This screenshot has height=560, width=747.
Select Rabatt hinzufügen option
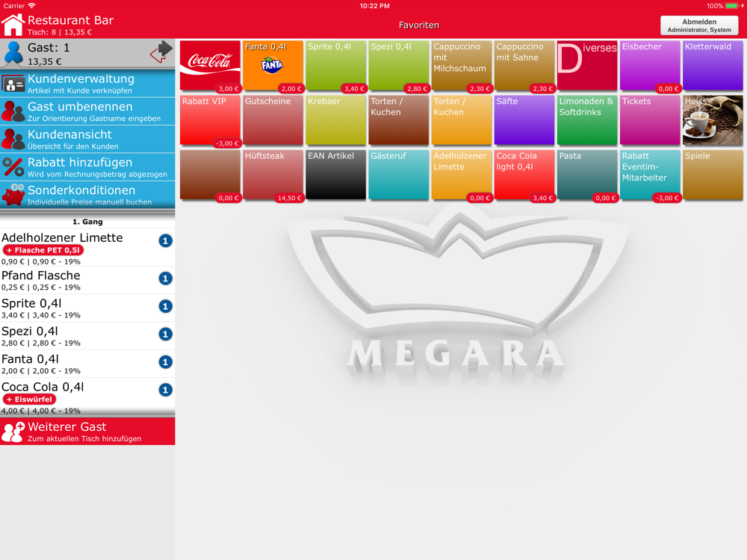87,167
